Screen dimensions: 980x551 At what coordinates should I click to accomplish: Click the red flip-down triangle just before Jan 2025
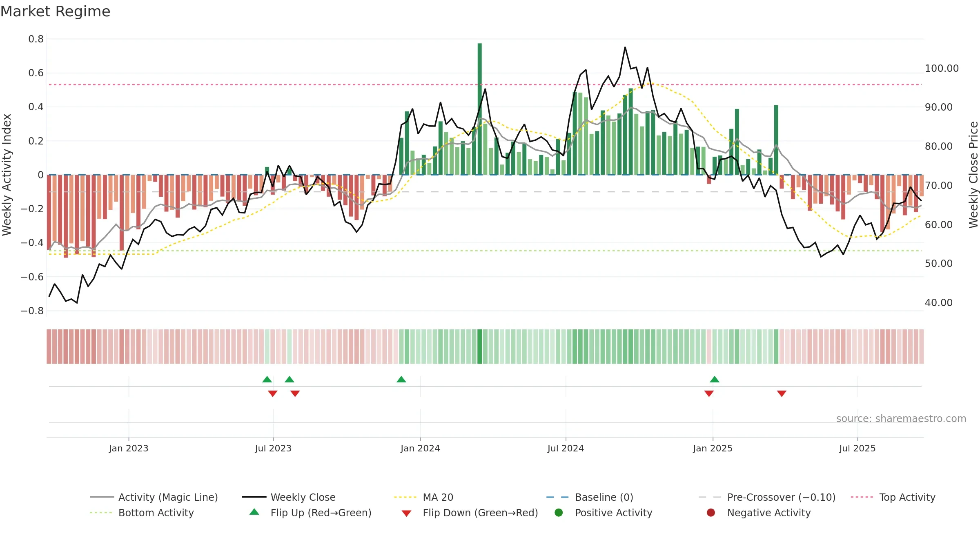709,393
